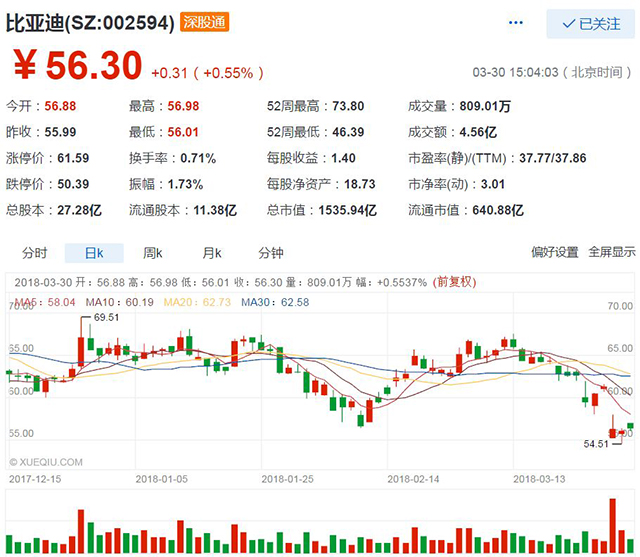The height and width of the screenshot is (557, 640).
Task: Click the last green candlestick on the chart
Action: click(x=631, y=426)
